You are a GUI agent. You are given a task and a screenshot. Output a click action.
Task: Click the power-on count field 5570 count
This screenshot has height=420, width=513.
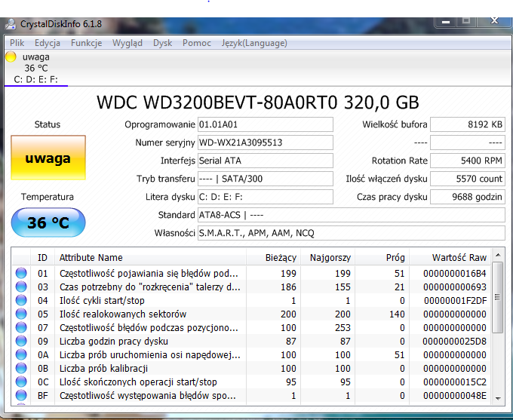[x=468, y=179]
